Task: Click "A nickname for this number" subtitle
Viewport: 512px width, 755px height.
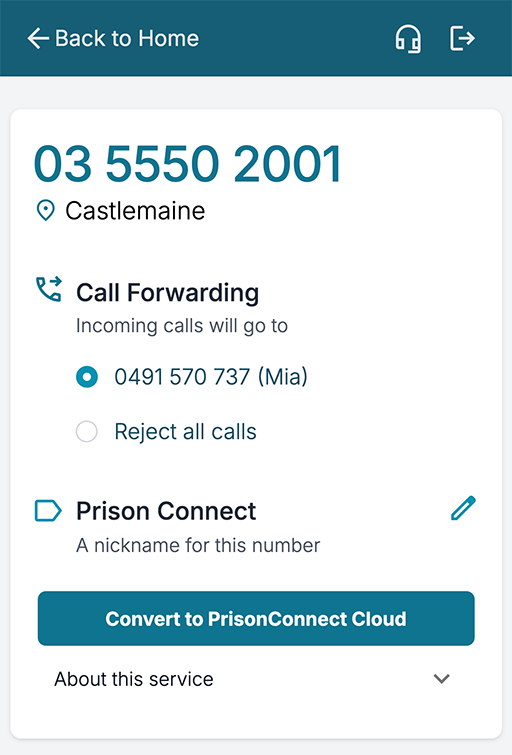Action: tap(198, 546)
